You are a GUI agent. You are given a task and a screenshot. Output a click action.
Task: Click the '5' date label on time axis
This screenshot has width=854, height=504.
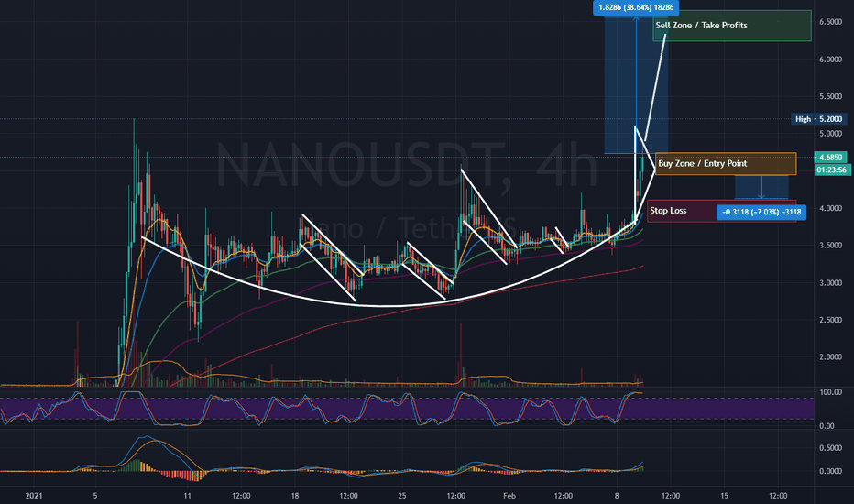point(95,496)
